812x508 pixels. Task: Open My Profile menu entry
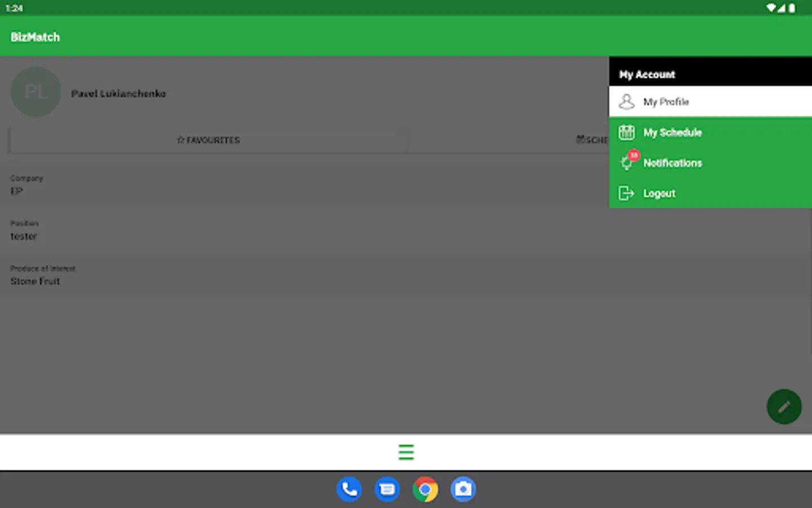pos(710,102)
